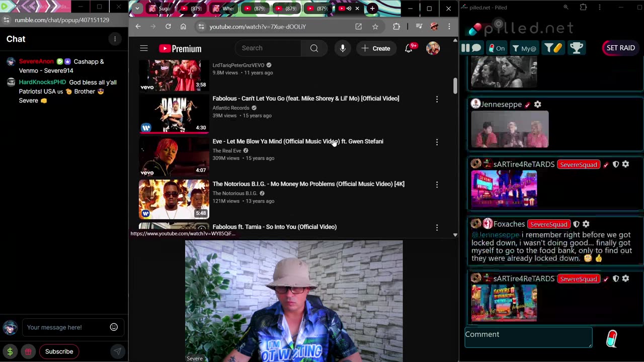Click YouTube scrollbar down arrow

(x=455, y=235)
